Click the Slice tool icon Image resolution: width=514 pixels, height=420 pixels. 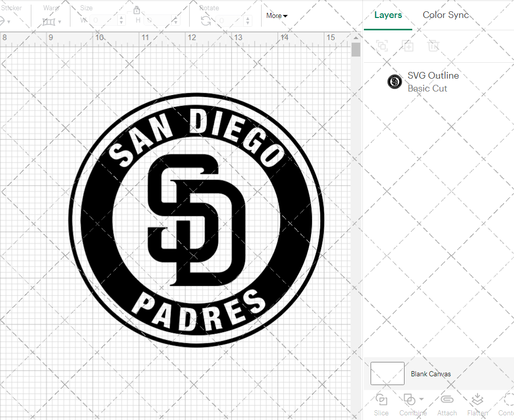(x=381, y=399)
